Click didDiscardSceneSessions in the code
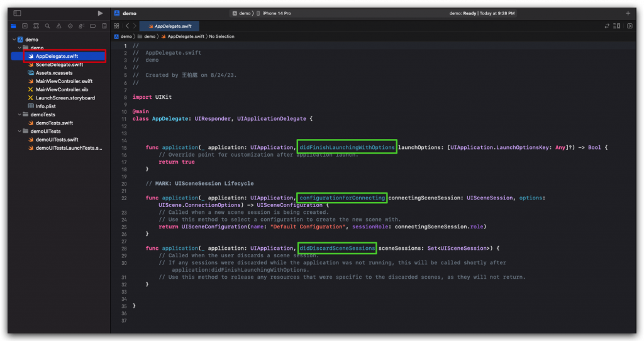The height and width of the screenshot is (341, 644). pos(337,248)
